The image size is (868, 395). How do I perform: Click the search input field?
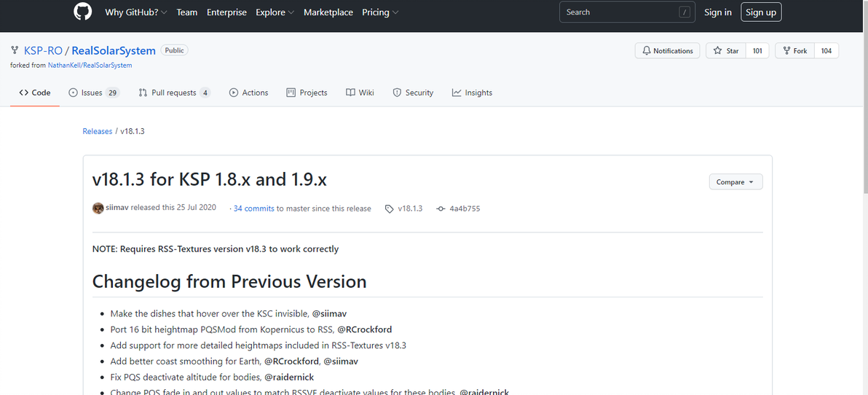coord(619,12)
